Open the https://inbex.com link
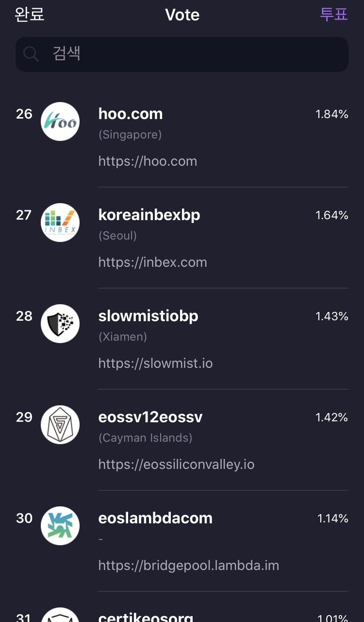 click(x=152, y=262)
